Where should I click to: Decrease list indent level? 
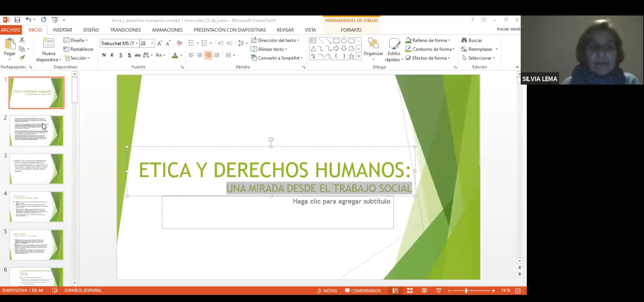point(221,43)
